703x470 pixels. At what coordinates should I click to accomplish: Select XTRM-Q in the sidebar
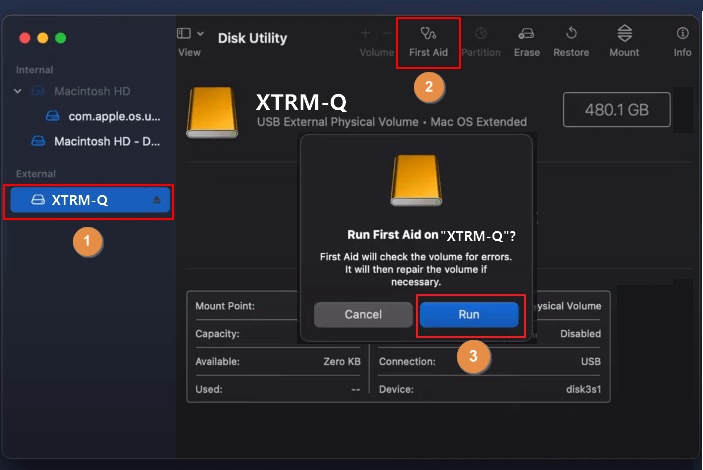pyautogui.click(x=80, y=200)
